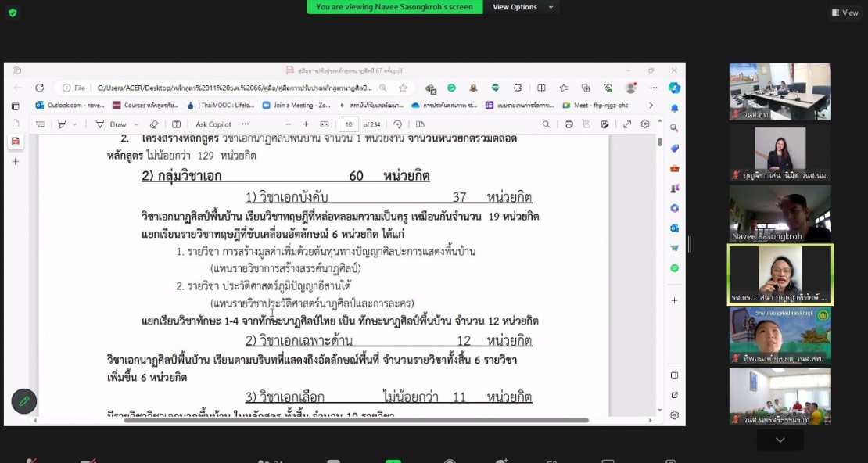Open the Courses bookmark in favorites bar
This screenshot has height=463, width=868.
point(145,106)
